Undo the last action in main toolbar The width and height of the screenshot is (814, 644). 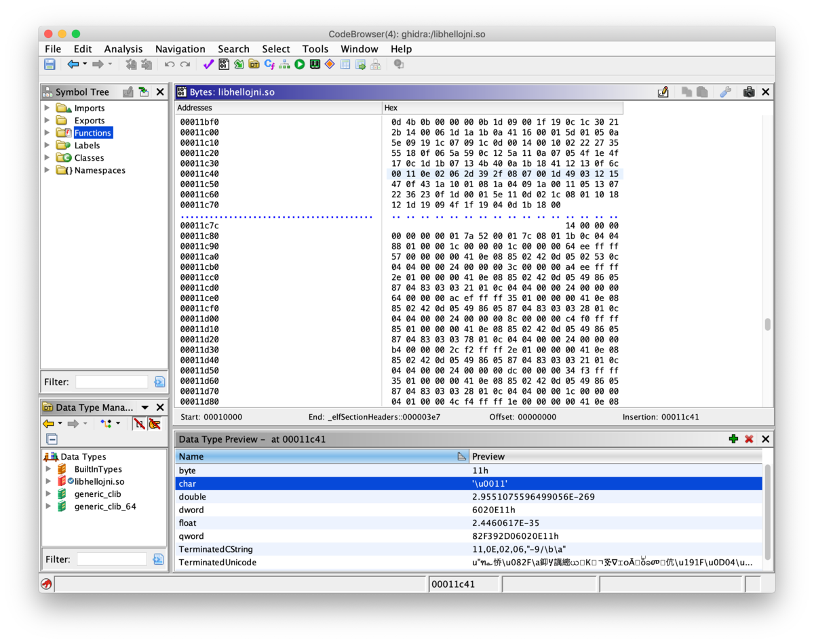click(x=170, y=64)
